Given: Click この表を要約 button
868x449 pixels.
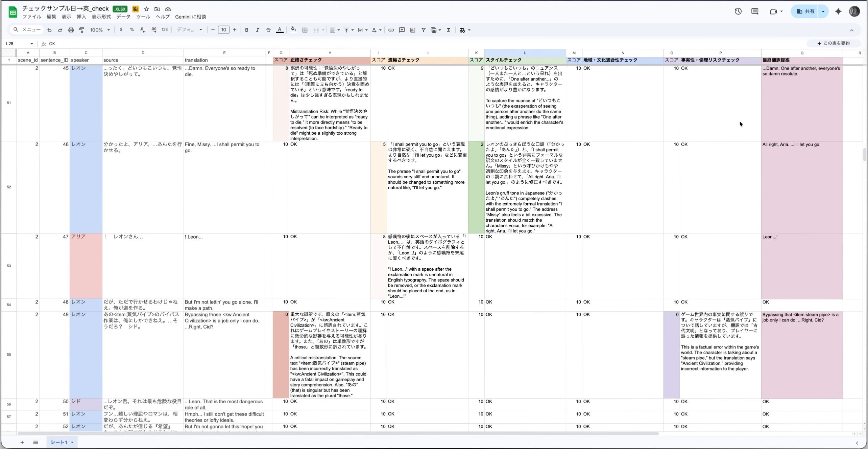Looking at the screenshot, I should (x=834, y=43).
